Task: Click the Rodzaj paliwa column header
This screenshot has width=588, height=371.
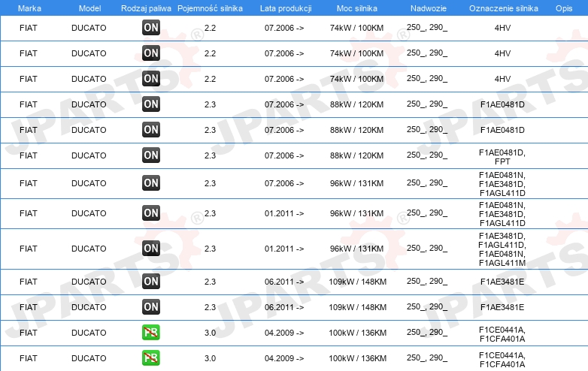Action: 146,8
